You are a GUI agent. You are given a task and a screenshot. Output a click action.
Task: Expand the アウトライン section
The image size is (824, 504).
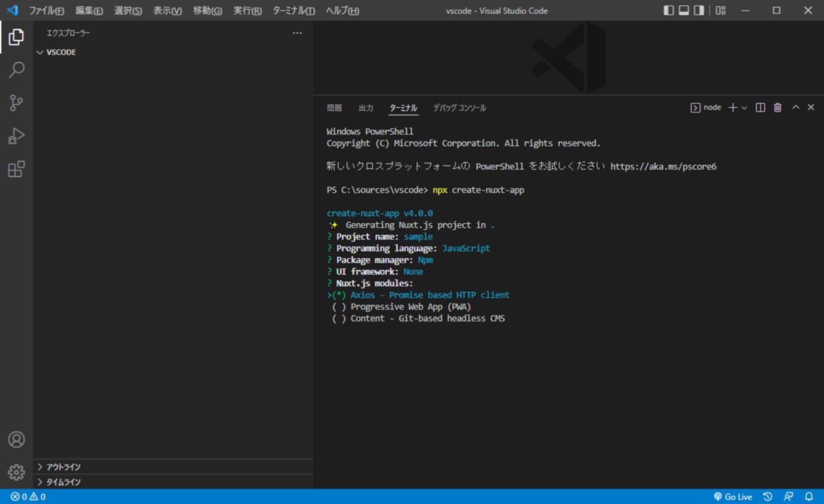click(x=173, y=467)
